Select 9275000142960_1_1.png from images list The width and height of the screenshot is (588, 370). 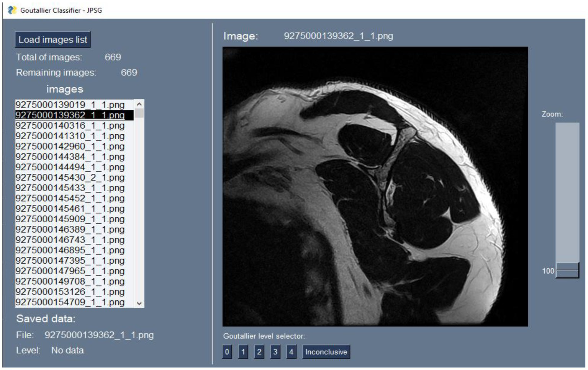click(x=70, y=147)
